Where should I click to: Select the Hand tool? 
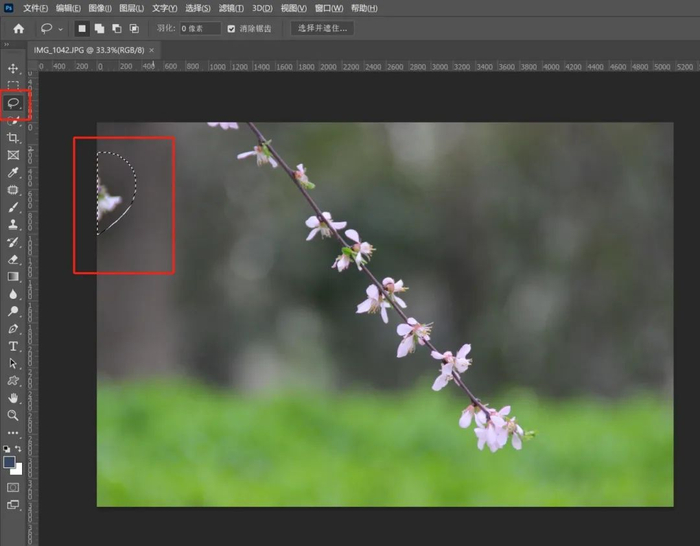[13, 398]
